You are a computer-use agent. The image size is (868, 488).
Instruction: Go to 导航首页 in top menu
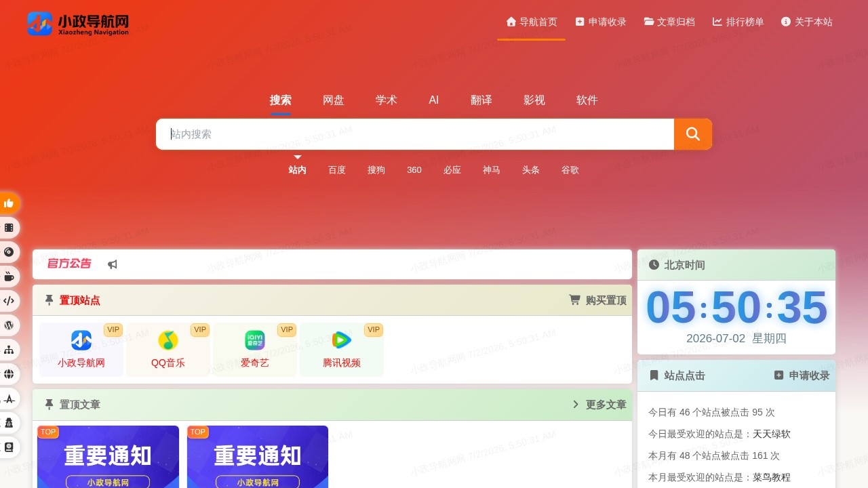(531, 22)
